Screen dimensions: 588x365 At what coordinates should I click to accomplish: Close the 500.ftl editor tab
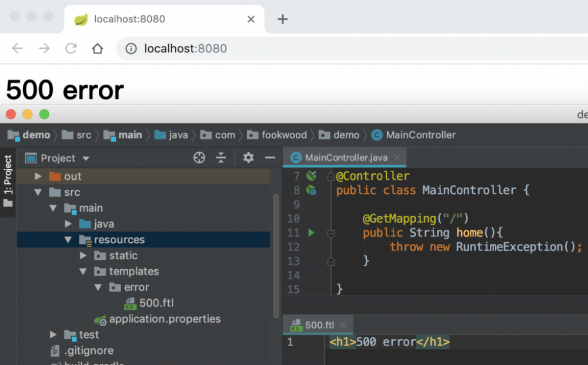344,325
